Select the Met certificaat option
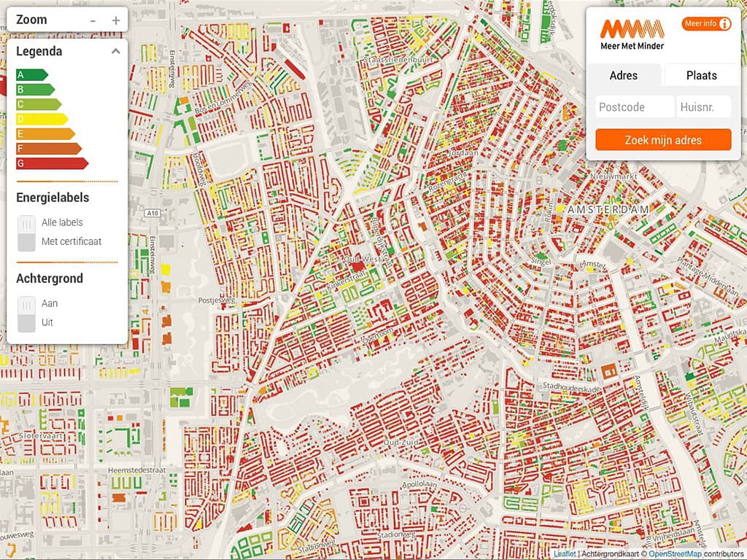This screenshot has width=747, height=560. pos(71,241)
